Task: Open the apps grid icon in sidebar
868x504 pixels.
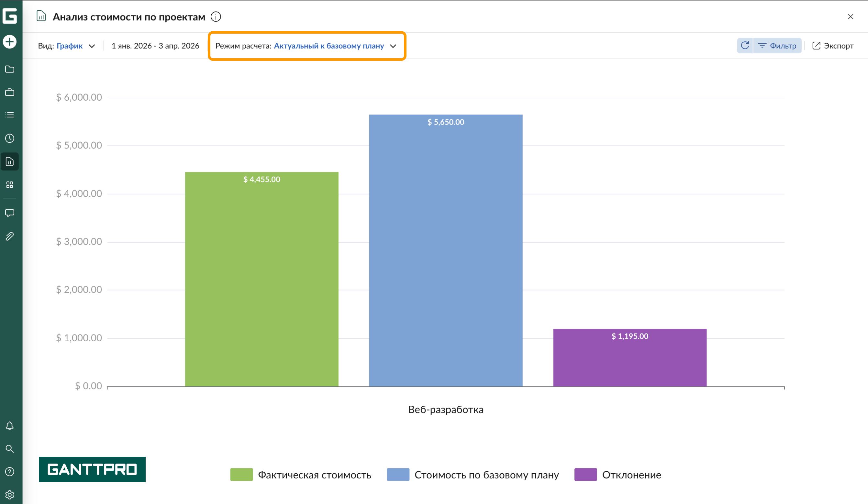Action: [x=10, y=185]
